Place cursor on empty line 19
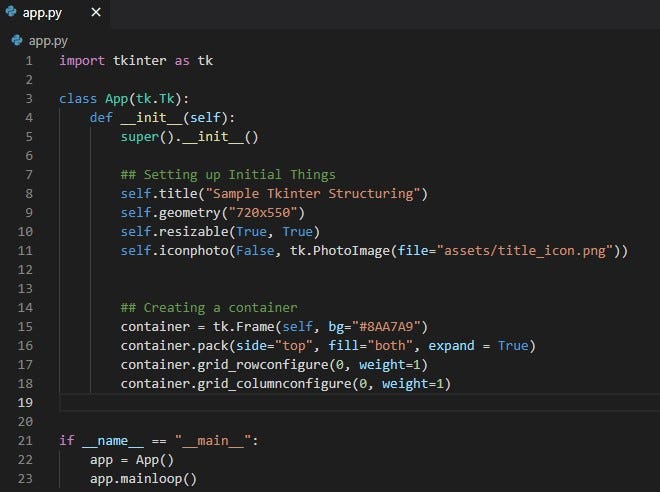Viewport: 660px width, 492px height. pyautogui.click(x=359, y=403)
